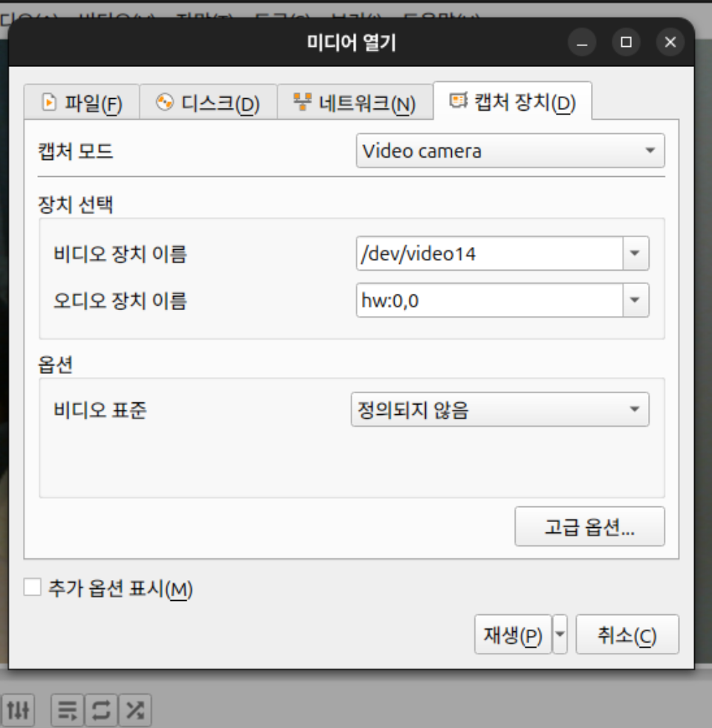Expand the 오디오 장치 이름 dropdown arrow

click(635, 300)
